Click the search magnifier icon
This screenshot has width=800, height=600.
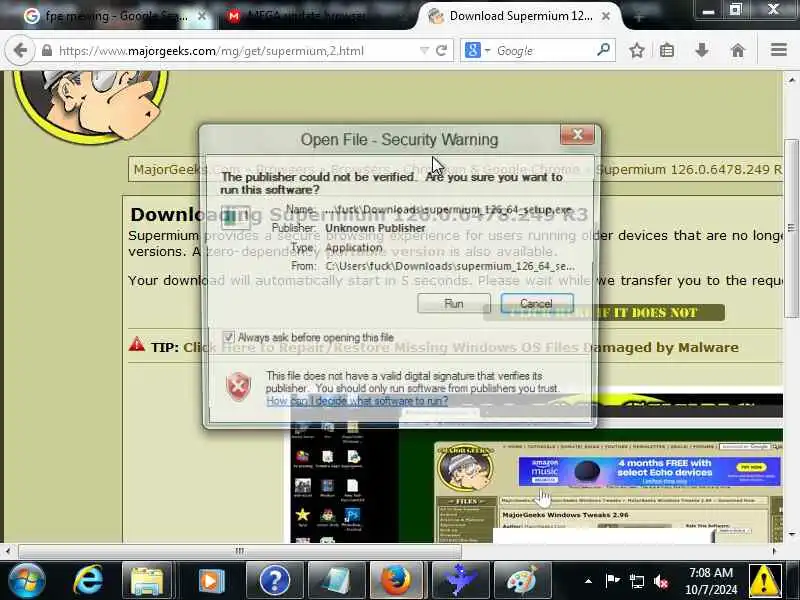point(603,50)
